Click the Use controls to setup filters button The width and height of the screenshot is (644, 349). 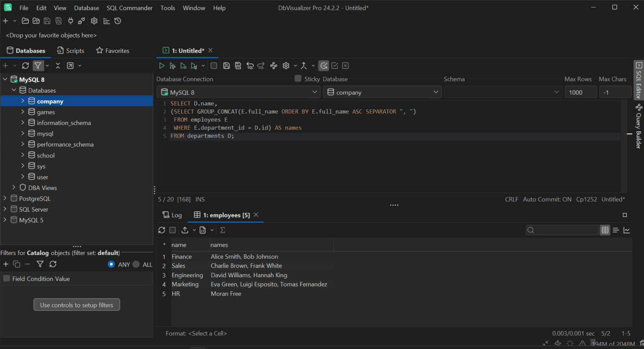pyautogui.click(x=77, y=305)
